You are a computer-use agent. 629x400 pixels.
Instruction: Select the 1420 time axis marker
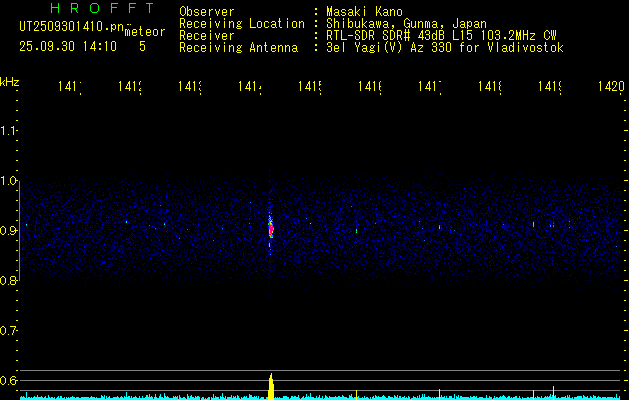click(x=610, y=88)
